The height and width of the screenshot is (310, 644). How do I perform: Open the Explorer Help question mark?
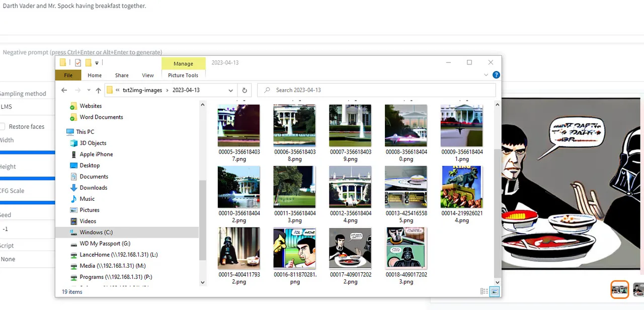496,75
